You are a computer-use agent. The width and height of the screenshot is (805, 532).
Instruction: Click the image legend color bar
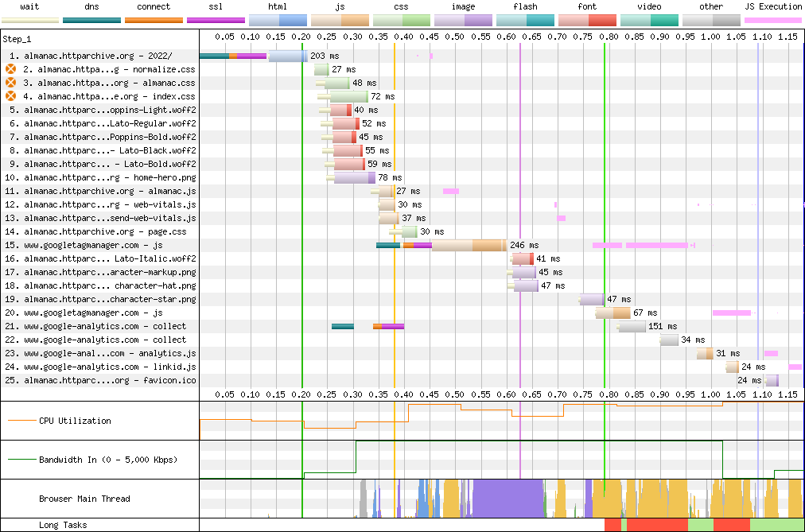[463, 20]
